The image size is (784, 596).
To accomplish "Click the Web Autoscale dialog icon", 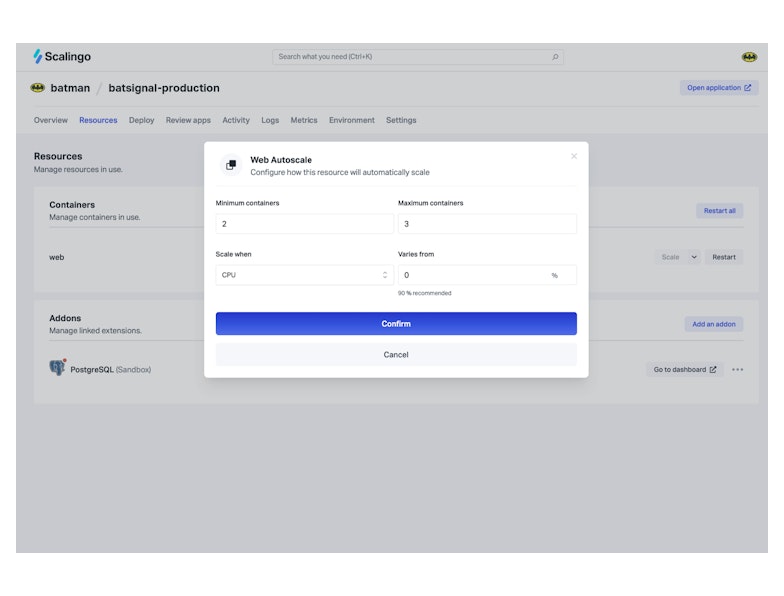I will coord(231,165).
